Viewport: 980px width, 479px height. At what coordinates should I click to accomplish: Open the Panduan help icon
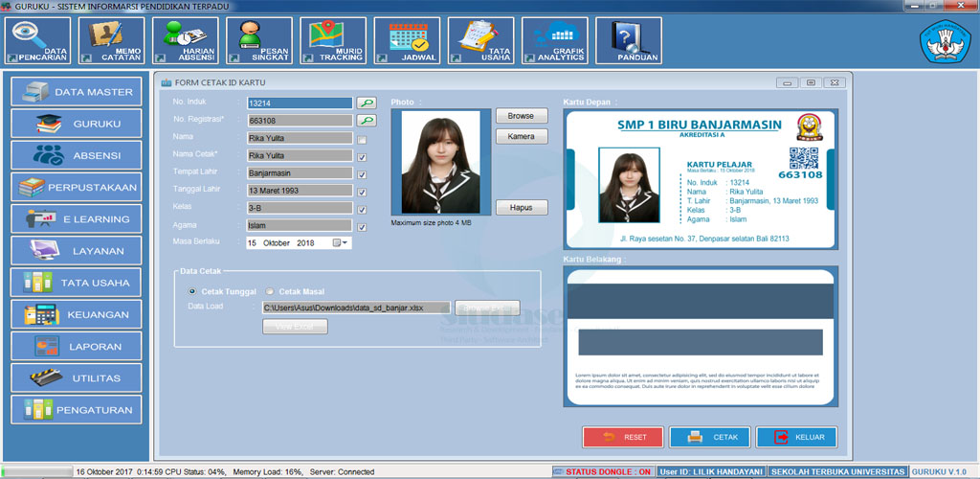629,41
